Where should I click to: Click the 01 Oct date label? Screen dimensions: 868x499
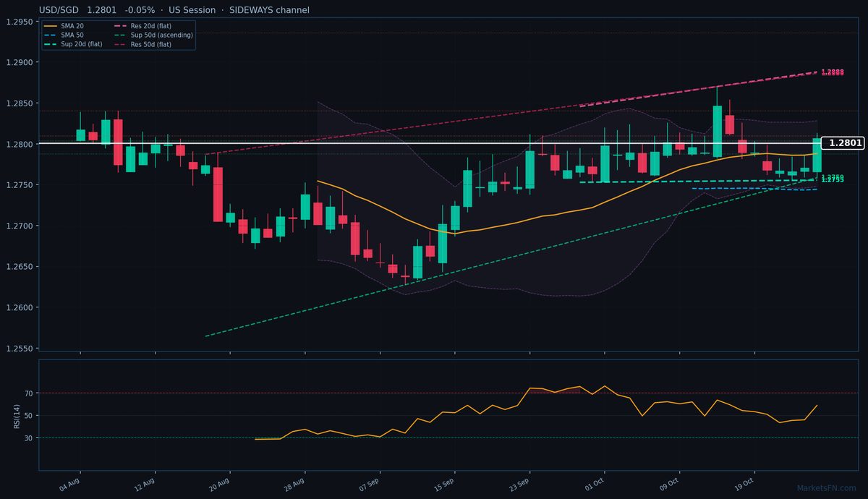tap(595, 484)
